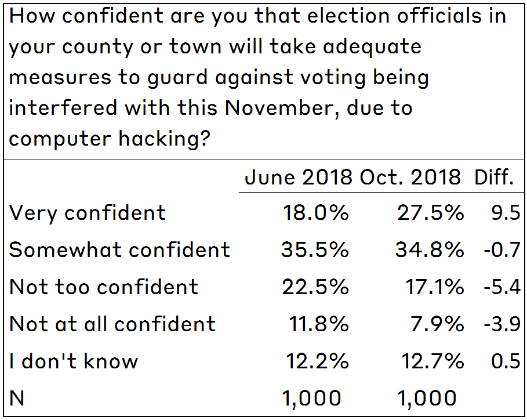This screenshot has height=420, width=527.
Task: Select the 18.0% June Very confident value
Action: click(316, 213)
